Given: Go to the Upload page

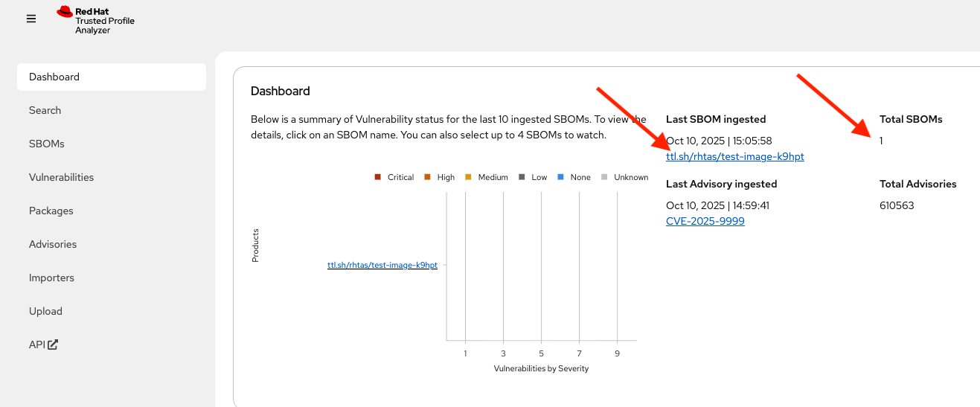Looking at the screenshot, I should [45, 311].
